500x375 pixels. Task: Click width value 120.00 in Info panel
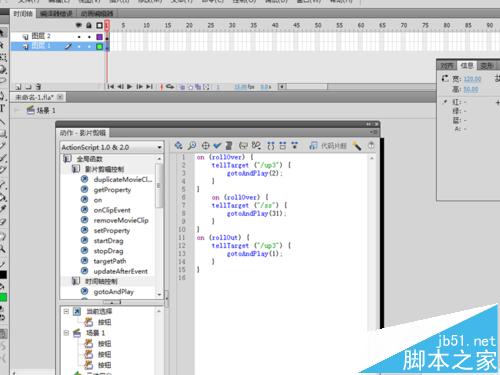coord(472,79)
